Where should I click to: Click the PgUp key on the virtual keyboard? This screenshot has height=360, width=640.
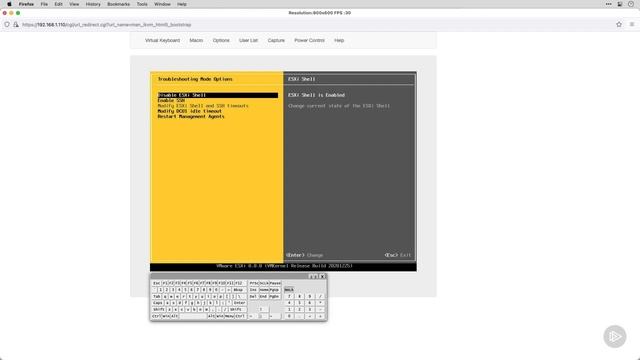pos(274,290)
